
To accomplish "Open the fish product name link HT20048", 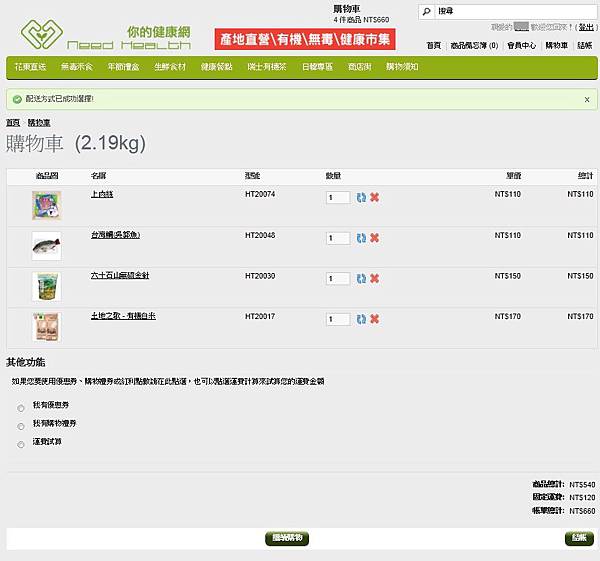I will (x=115, y=235).
